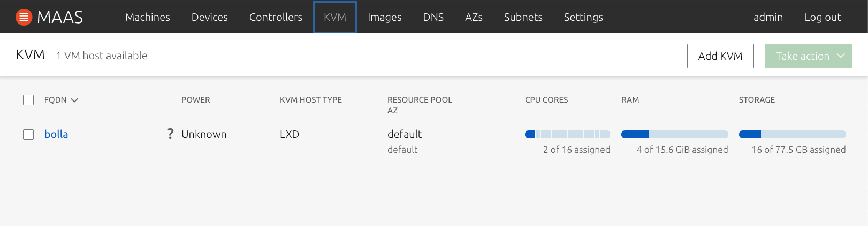
Task: Check the bolla row checkbox
Action: click(28, 135)
